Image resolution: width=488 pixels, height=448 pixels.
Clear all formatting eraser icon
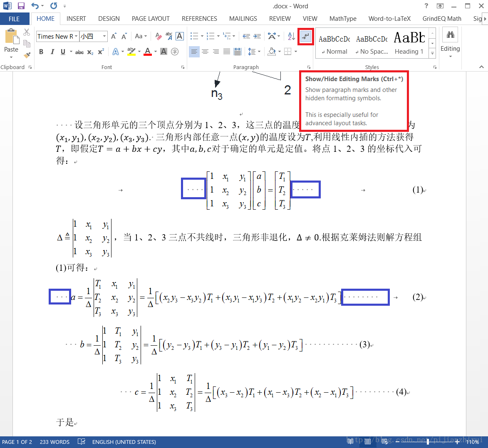pyautogui.click(x=159, y=37)
